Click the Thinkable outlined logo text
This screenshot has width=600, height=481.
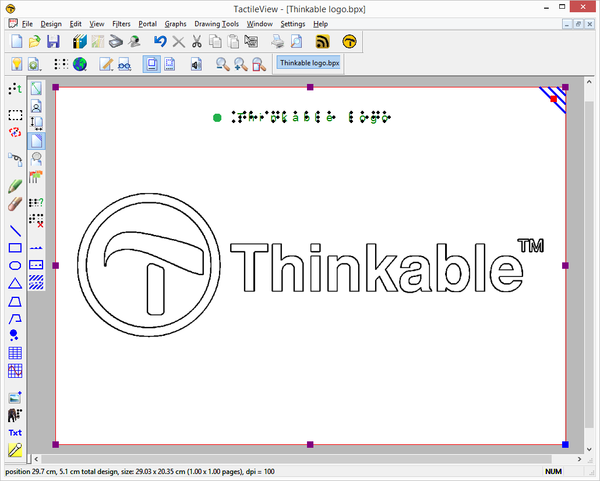[x=377, y=268]
